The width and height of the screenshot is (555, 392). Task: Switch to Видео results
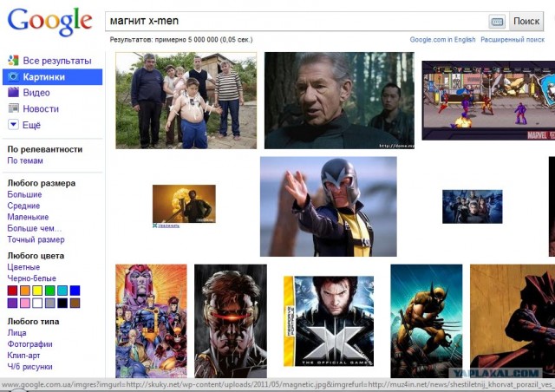click(36, 93)
